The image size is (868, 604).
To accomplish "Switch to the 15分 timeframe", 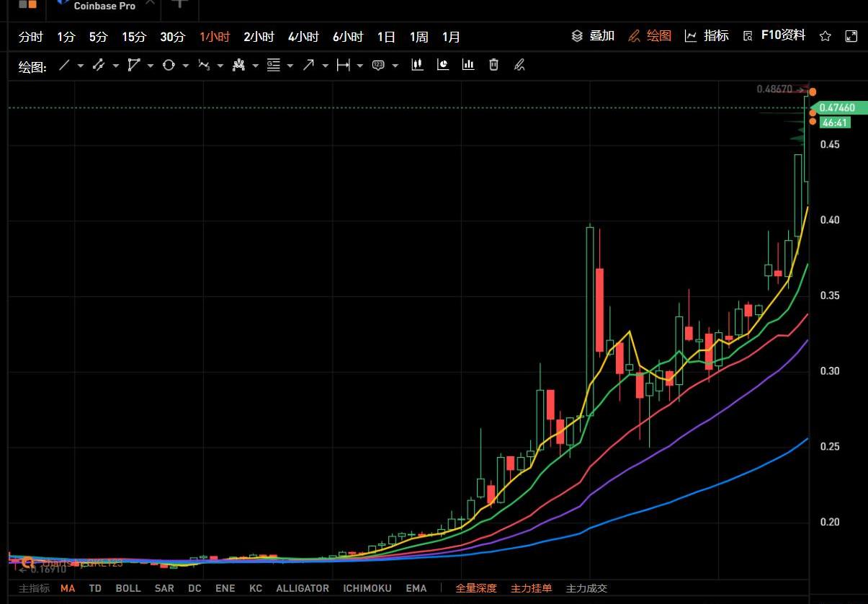I will (x=133, y=37).
